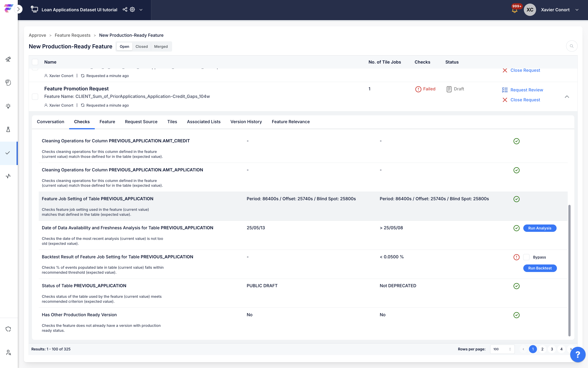
Task: Click the notification bell icon
Action: coord(514,10)
